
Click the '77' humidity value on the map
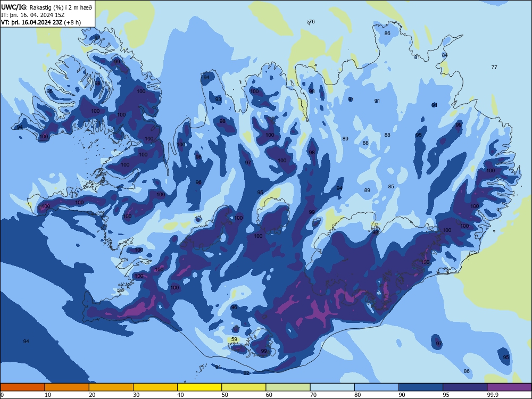pos(494,68)
